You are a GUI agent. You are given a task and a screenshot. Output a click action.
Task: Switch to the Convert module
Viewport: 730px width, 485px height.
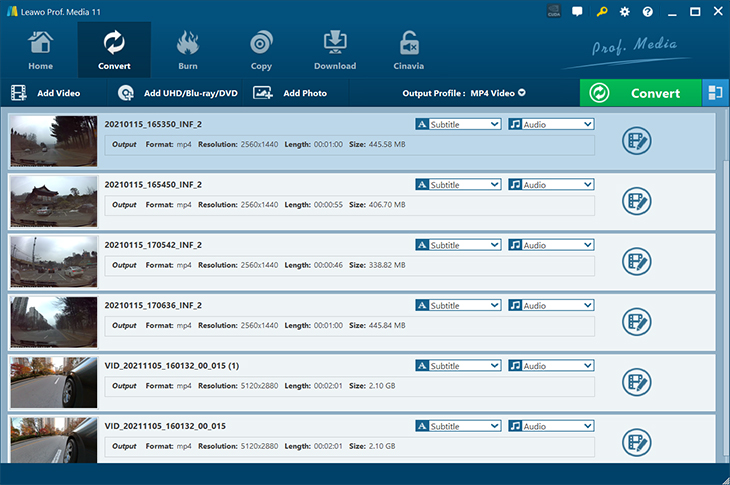pyautogui.click(x=114, y=50)
